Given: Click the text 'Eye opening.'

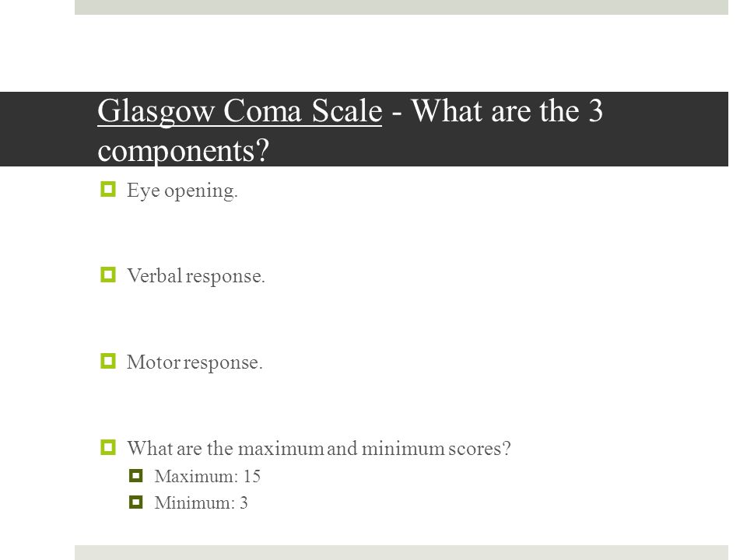Looking at the screenshot, I should [x=182, y=191].
